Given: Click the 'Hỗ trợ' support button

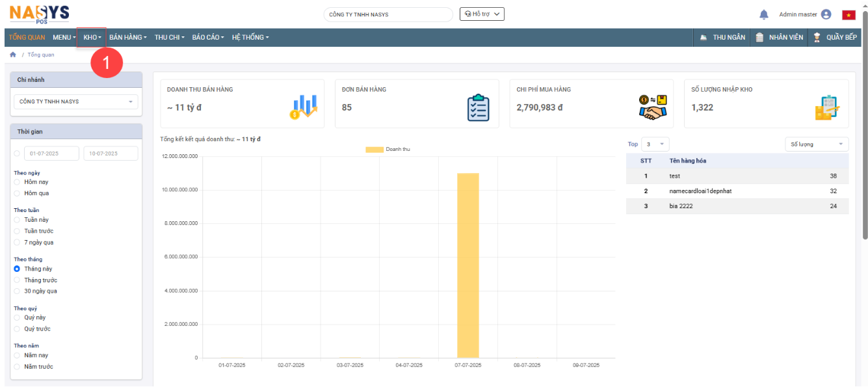Looking at the screenshot, I should (x=482, y=14).
